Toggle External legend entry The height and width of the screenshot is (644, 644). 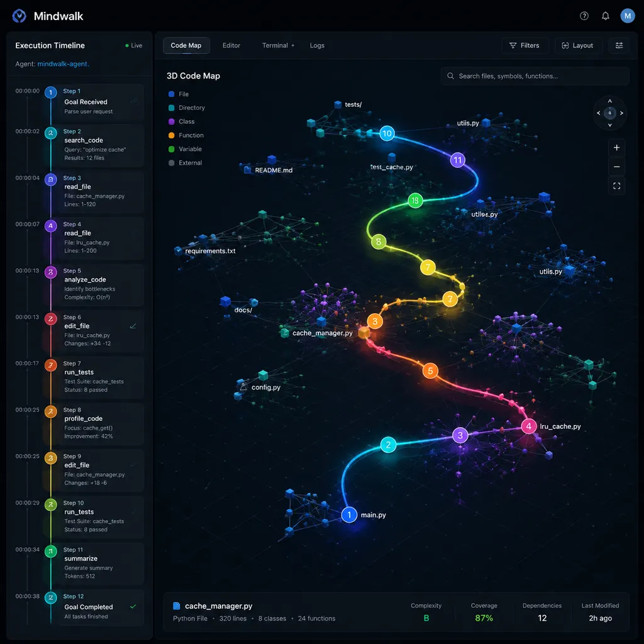click(x=185, y=163)
